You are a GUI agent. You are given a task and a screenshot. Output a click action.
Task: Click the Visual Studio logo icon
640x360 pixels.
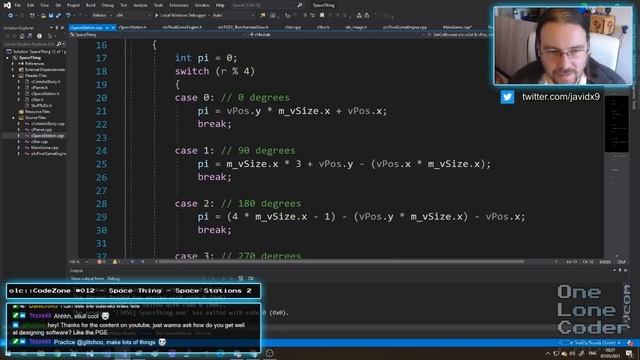(7, 5)
